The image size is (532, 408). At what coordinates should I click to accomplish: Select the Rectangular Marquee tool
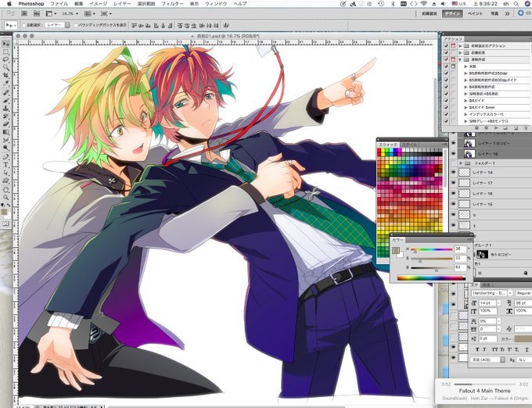pyautogui.click(x=6, y=52)
